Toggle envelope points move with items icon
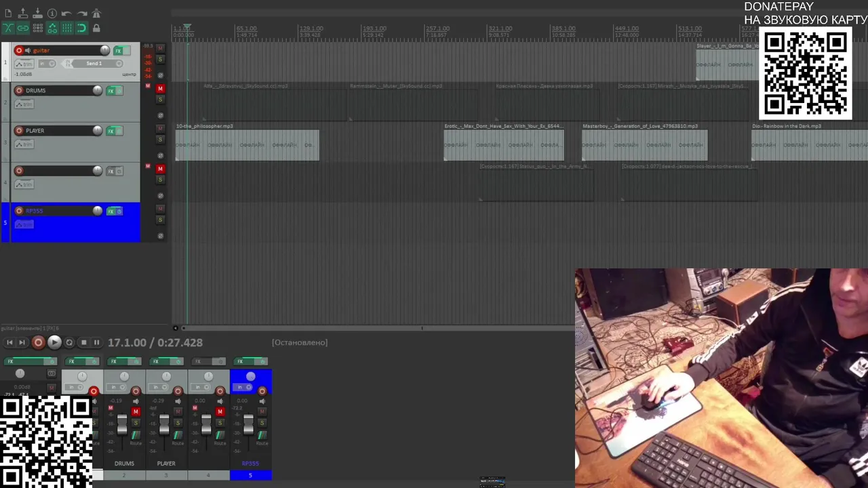868x488 pixels. pyautogui.click(x=52, y=28)
